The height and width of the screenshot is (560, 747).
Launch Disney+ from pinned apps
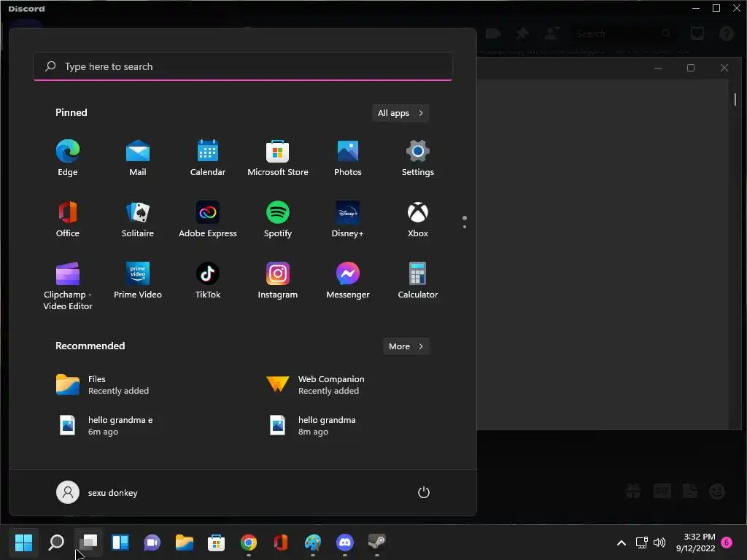click(x=348, y=219)
